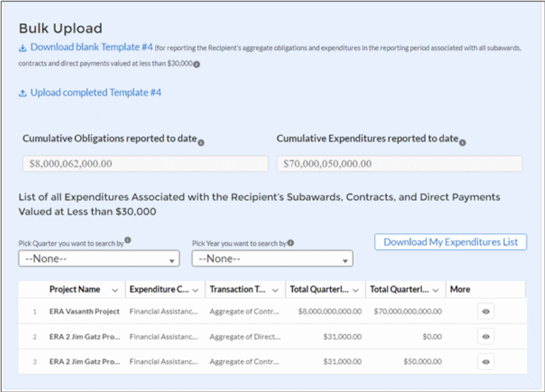Open the Pick Year dropdown

(x=272, y=259)
